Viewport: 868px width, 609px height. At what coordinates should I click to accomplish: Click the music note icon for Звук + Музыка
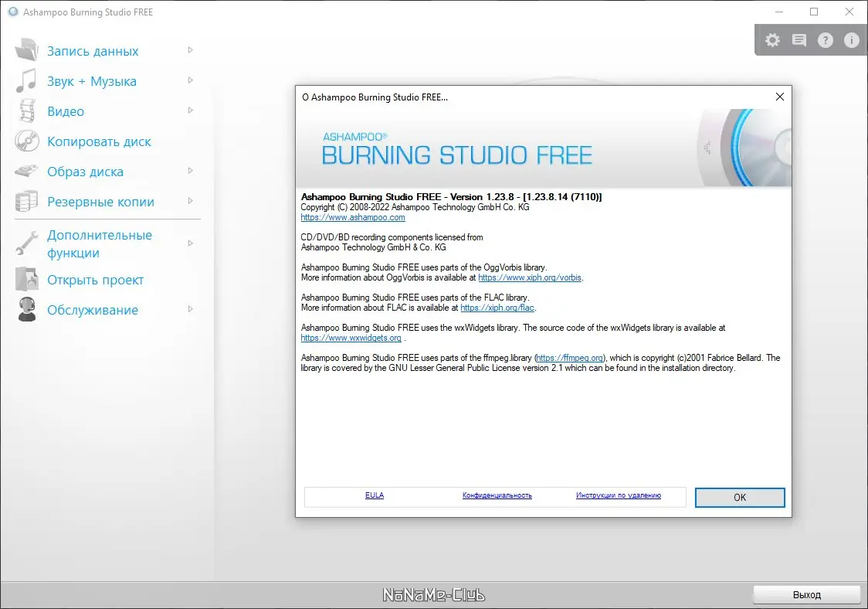pyautogui.click(x=26, y=80)
